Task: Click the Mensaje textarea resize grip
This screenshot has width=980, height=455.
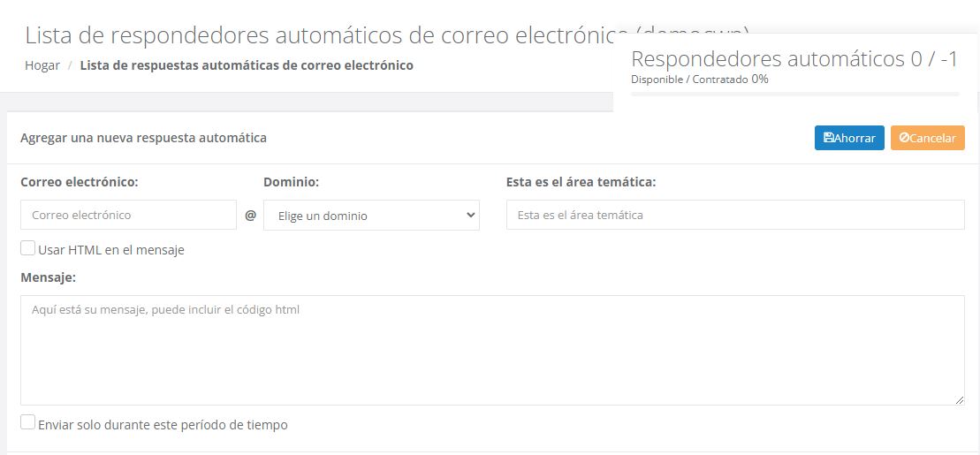Action: pyautogui.click(x=960, y=400)
